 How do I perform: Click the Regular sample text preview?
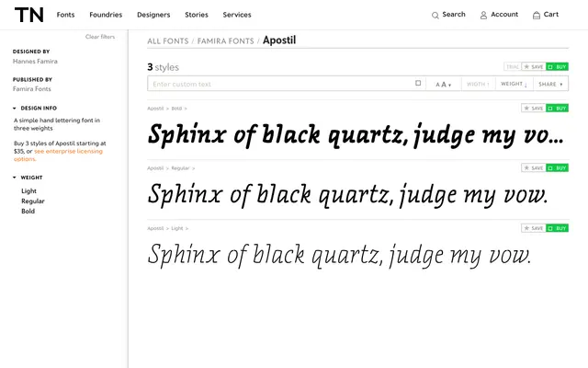(x=348, y=195)
